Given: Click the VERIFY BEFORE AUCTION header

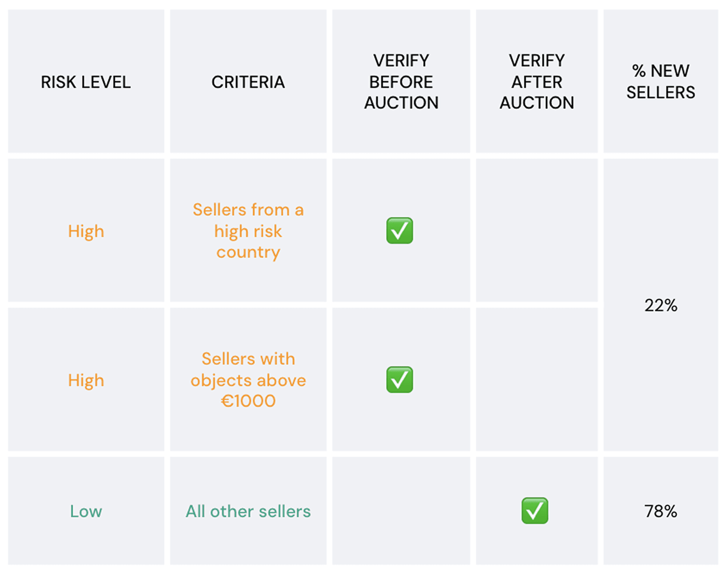Looking at the screenshot, I should (x=401, y=81).
